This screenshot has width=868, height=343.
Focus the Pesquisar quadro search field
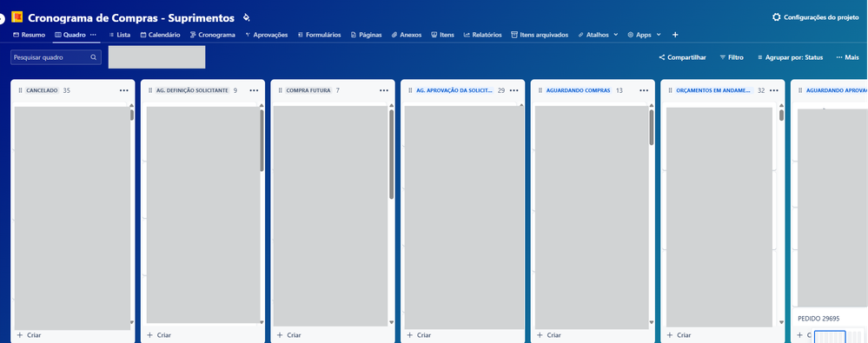pyautogui.click(x=56, y=57)
